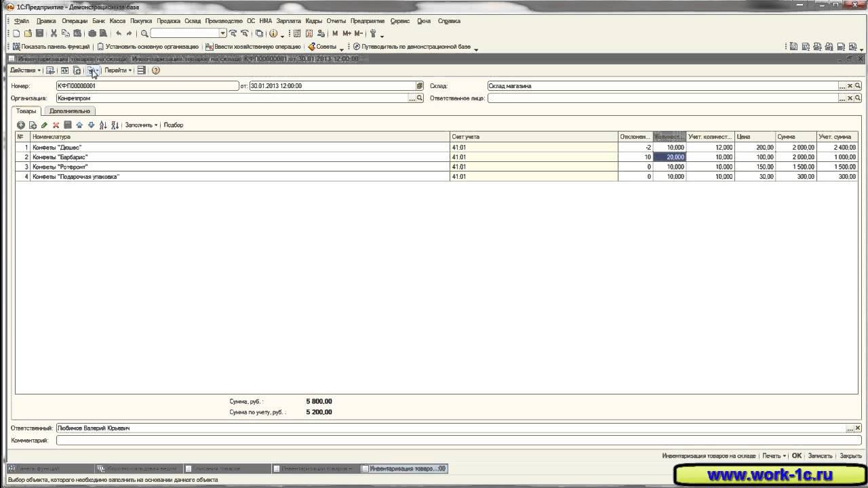Move row up with the blue up arrow

(79, 125)
